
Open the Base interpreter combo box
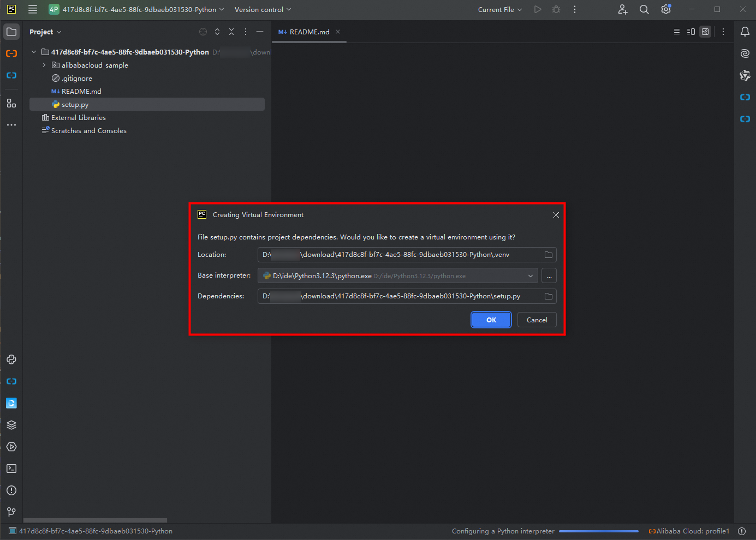point(398,275)
